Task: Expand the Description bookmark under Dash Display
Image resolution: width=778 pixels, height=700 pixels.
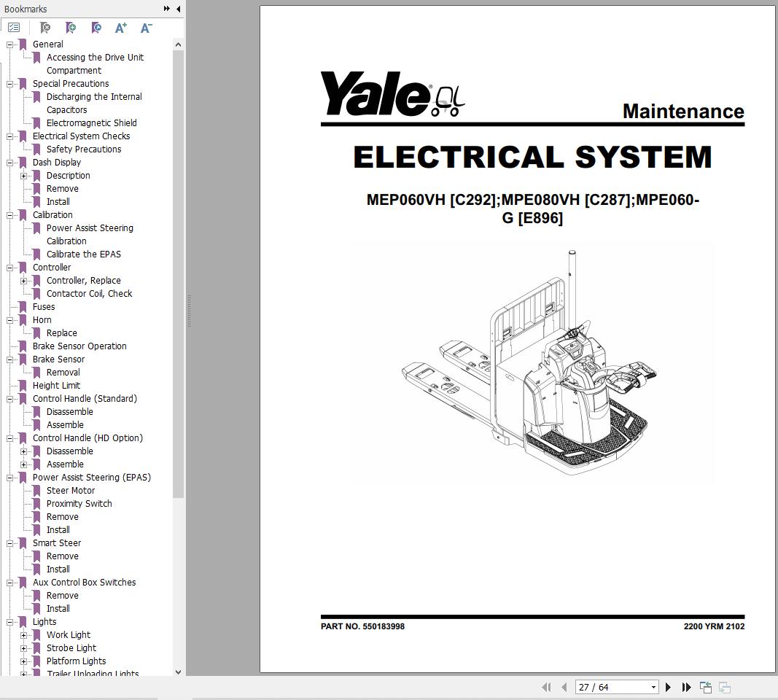Action: [x=23, y=176]
